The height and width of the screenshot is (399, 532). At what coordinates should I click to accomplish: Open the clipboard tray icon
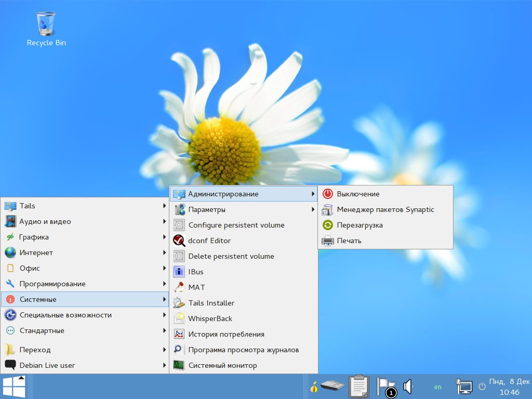[358, 386]
